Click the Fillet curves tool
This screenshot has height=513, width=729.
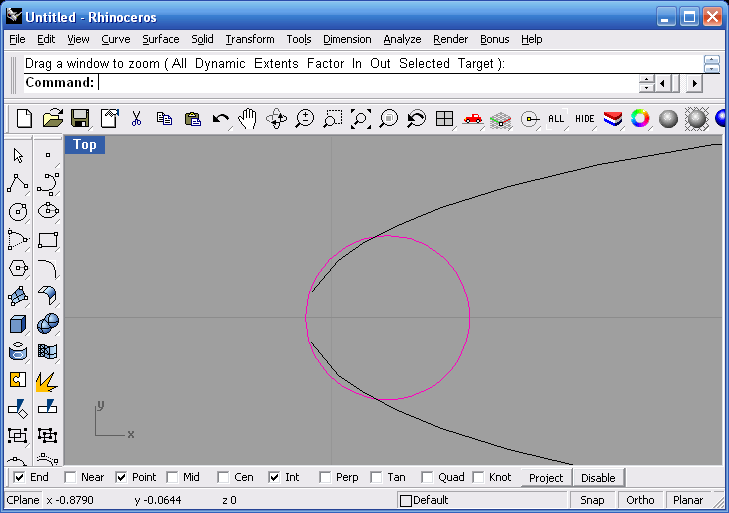pos(48,269)
